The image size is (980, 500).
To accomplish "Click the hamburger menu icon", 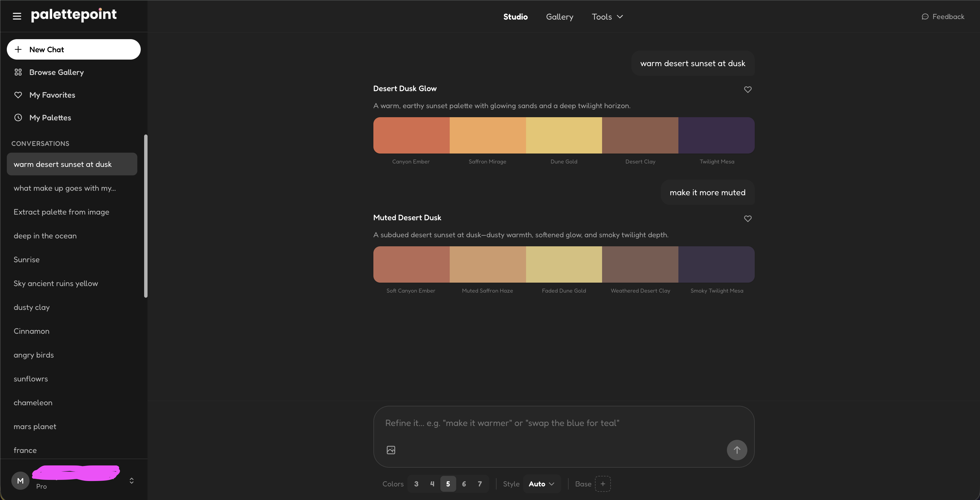I will pyautogui.click(x=17, y=16).
